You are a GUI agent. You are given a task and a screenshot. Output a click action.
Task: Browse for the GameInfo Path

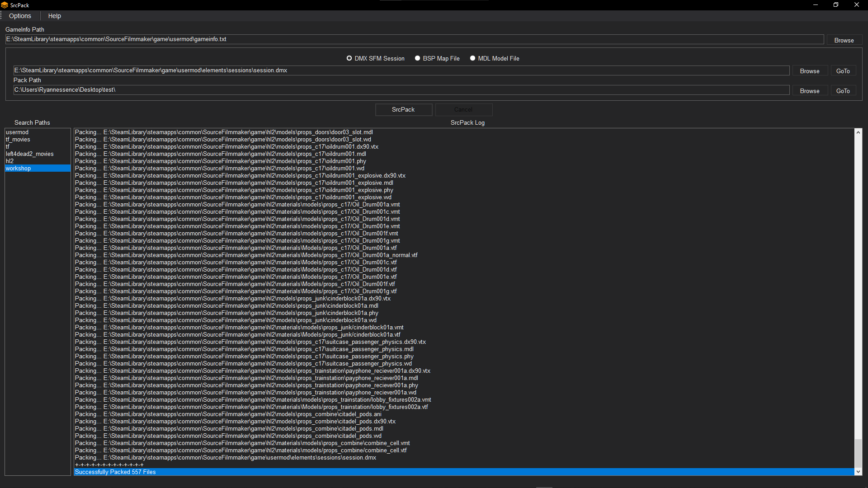coord(844,40)
